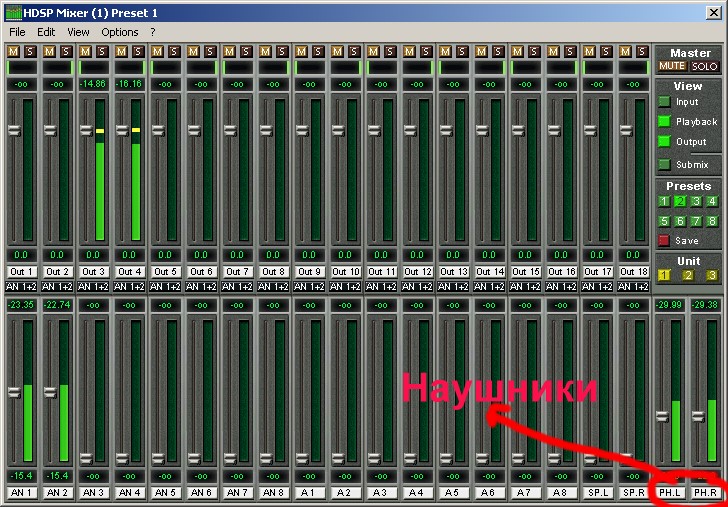Select the SP.L output channel label

click(597, 493)
